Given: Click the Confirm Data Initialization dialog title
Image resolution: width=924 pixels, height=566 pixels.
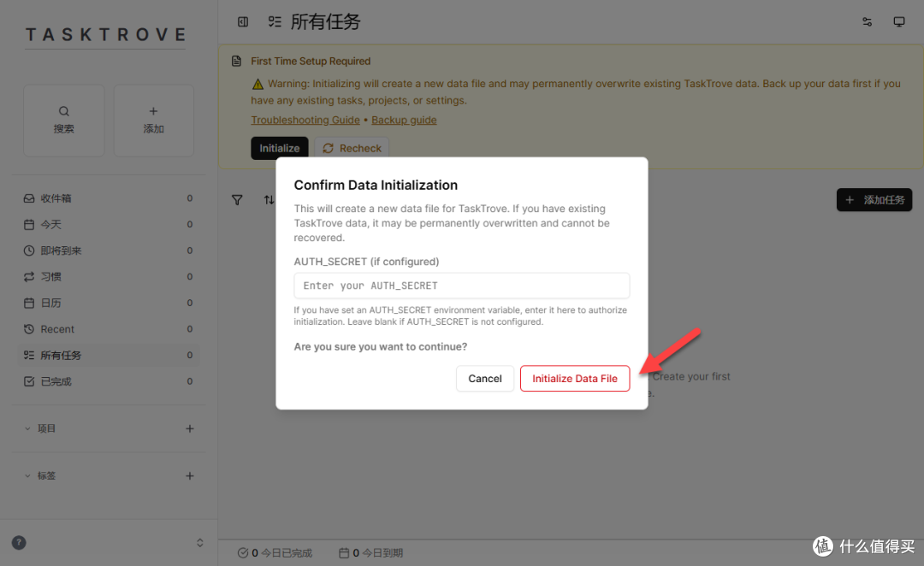Looking at the screenshot, I should pos(376,185).
